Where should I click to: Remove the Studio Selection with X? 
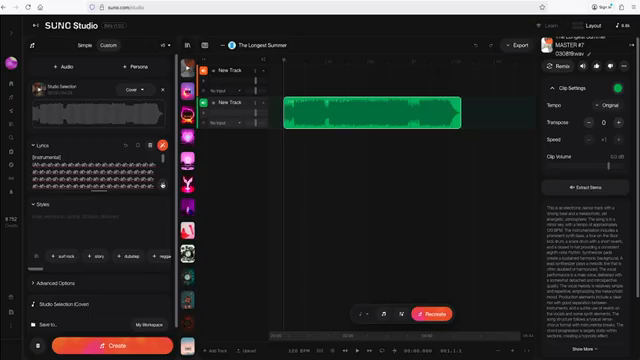click(x=162, y=90)
